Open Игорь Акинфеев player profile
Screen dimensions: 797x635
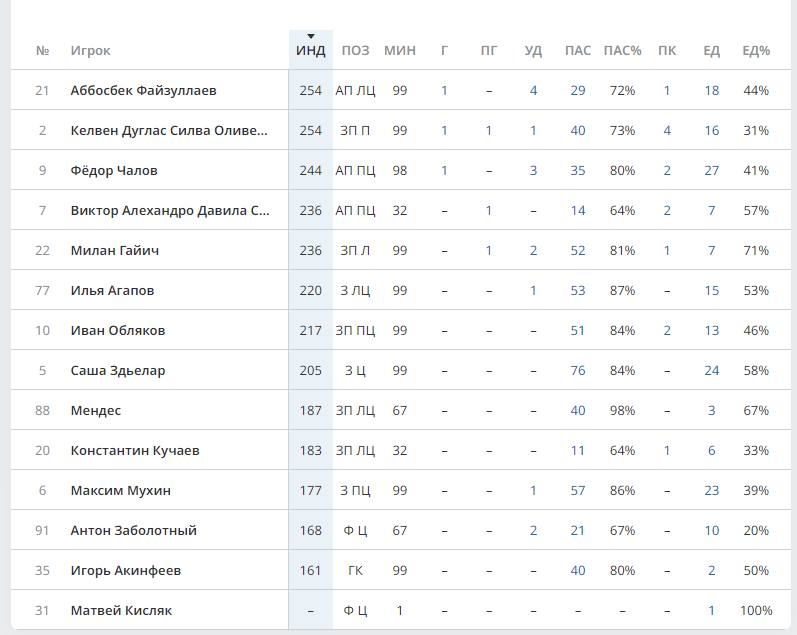point(125,571)
